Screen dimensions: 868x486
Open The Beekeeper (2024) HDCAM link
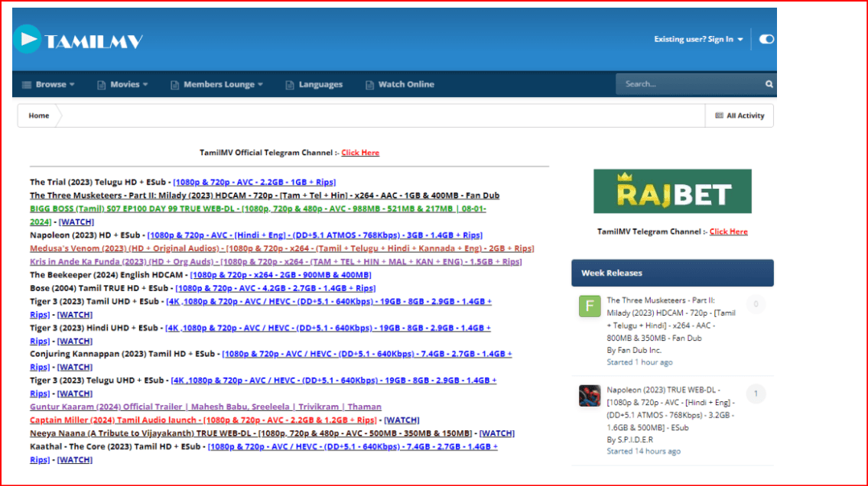[x=281, y=275]
